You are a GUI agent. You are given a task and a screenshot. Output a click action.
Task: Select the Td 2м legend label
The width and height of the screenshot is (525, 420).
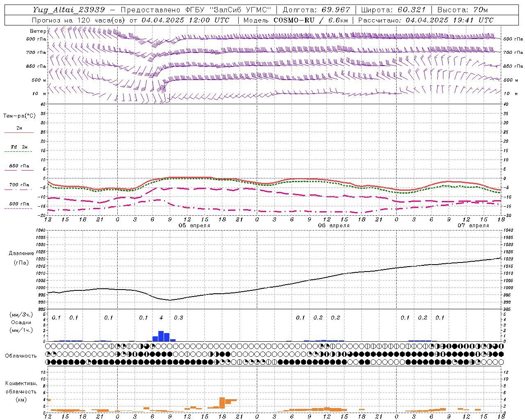pos(19,147)
